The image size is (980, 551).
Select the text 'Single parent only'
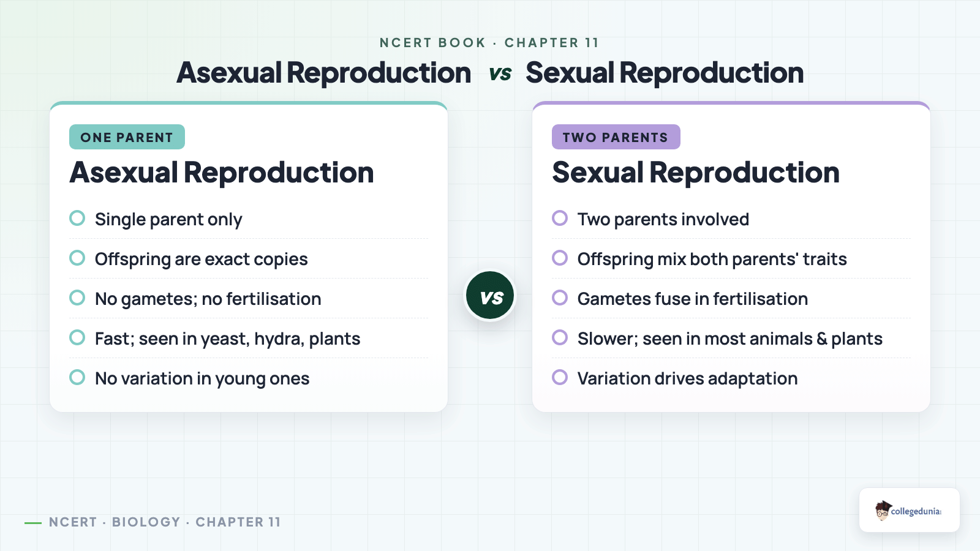point(168,219)
